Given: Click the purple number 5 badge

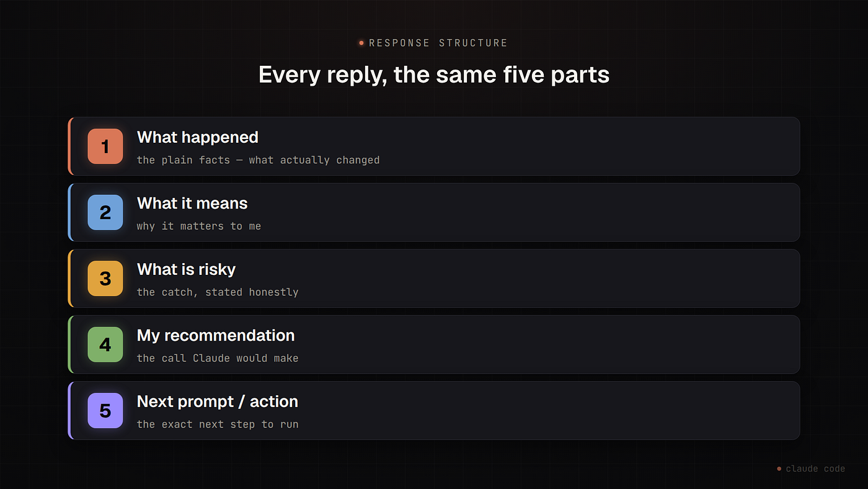Looking at the screenshot, I should click(x=105, y=411).
